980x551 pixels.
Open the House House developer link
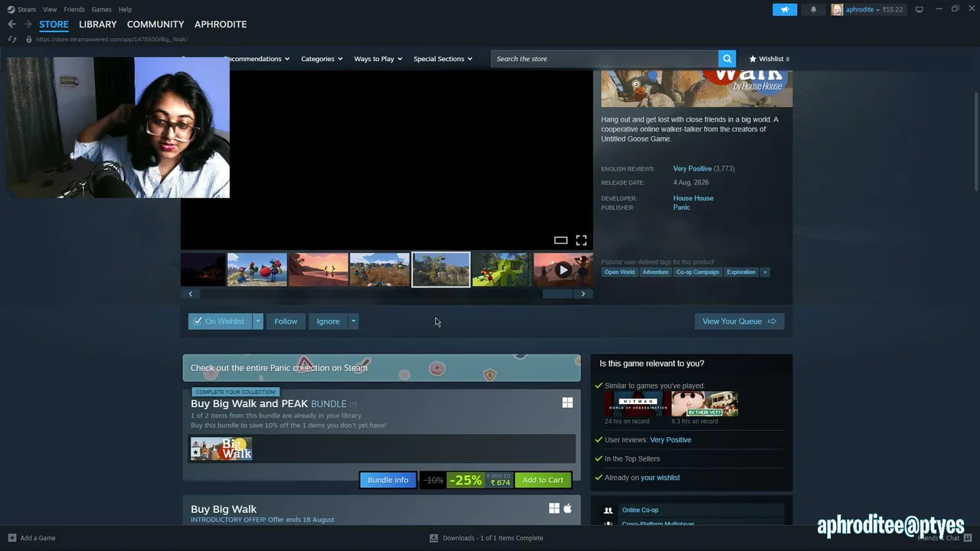pos(693,198)
